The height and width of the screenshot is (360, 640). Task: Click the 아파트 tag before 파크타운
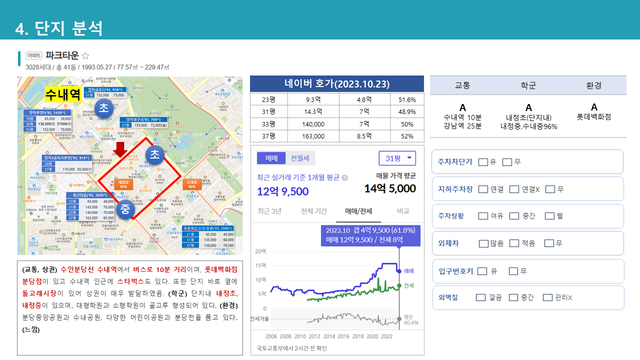(x=33, y=55)
